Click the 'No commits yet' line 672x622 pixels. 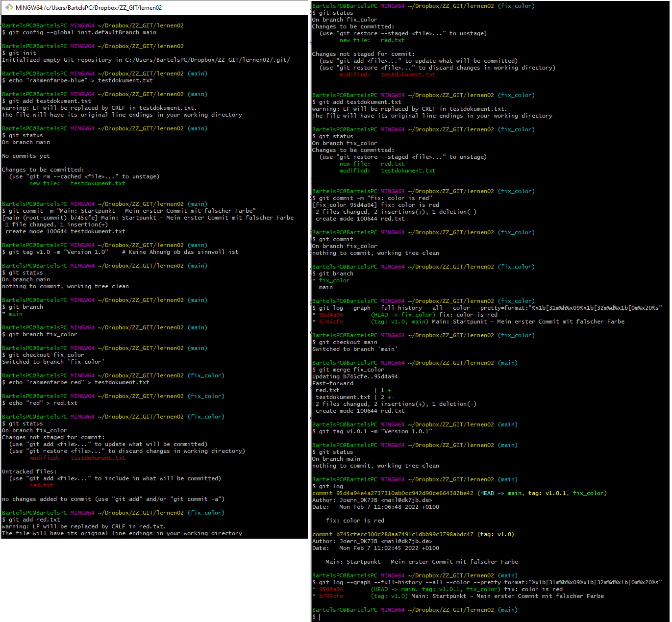tap(26, 156)
